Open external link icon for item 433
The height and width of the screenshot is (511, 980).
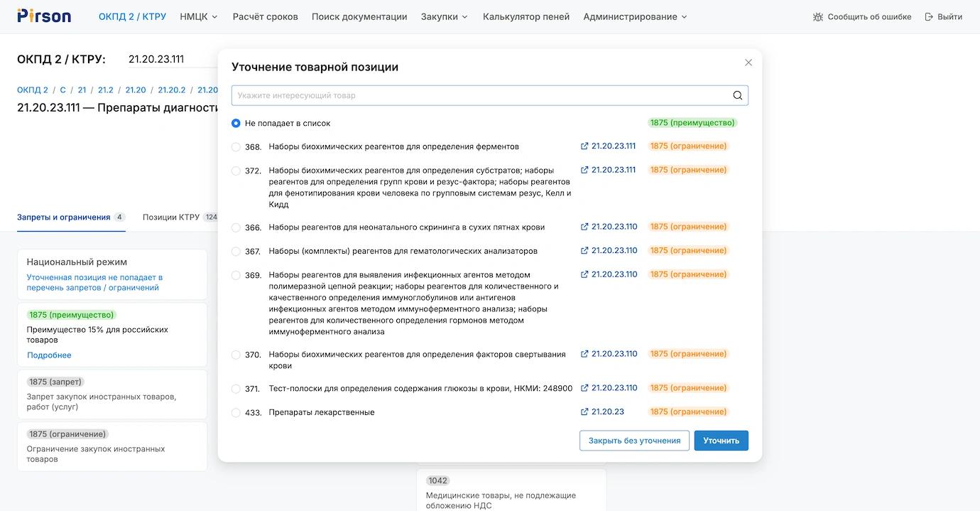(x=584, y=412)
